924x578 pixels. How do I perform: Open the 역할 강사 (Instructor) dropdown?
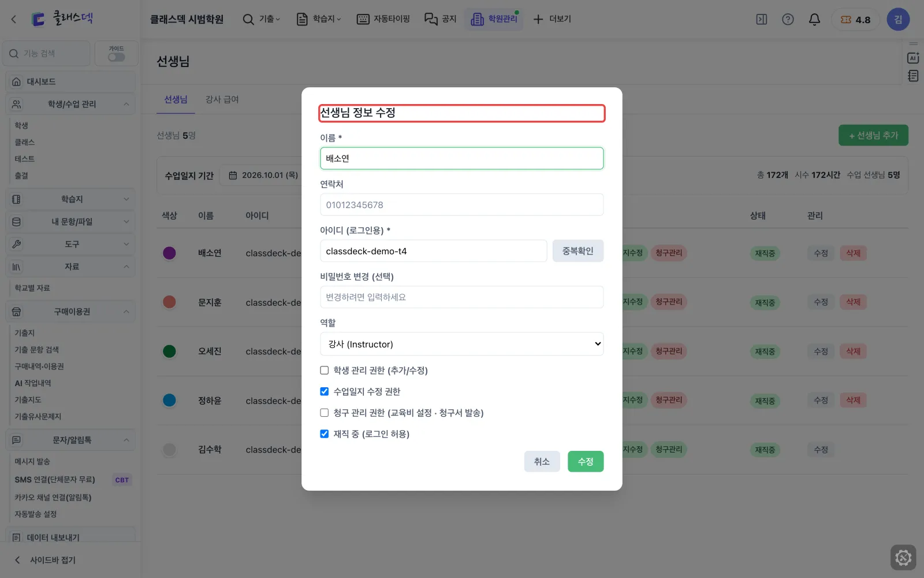pos(461,344)
